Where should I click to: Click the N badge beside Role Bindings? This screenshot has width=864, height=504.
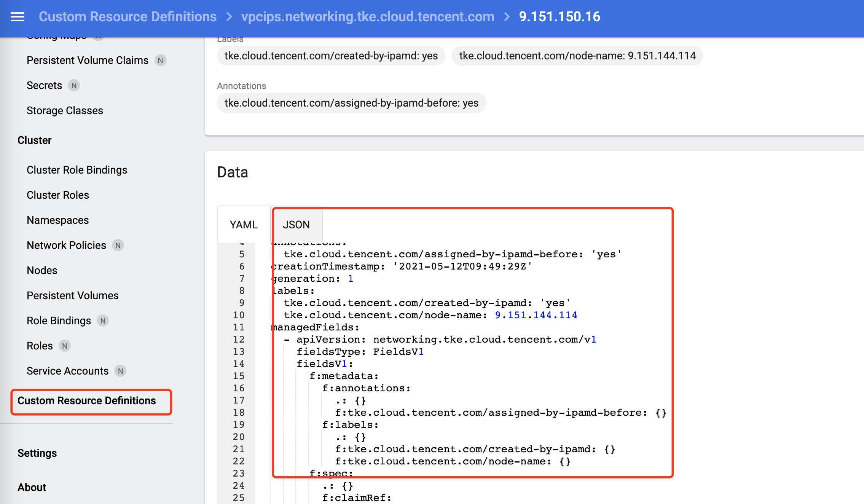point(103,321)
